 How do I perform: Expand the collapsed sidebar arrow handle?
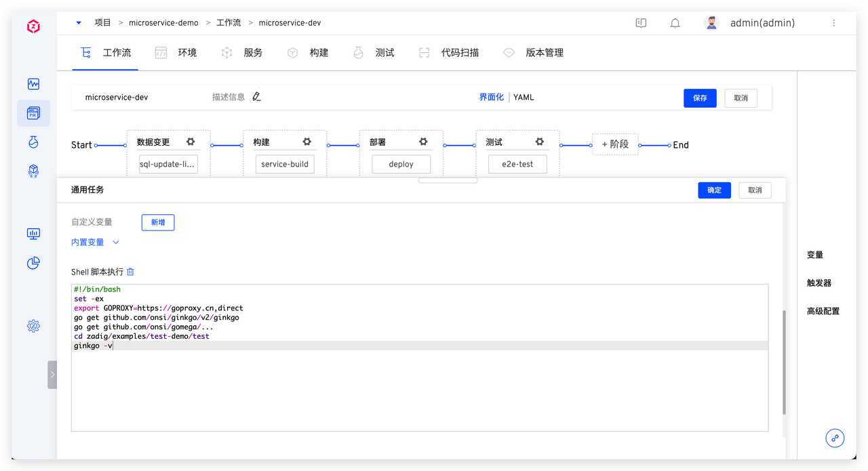52,375
